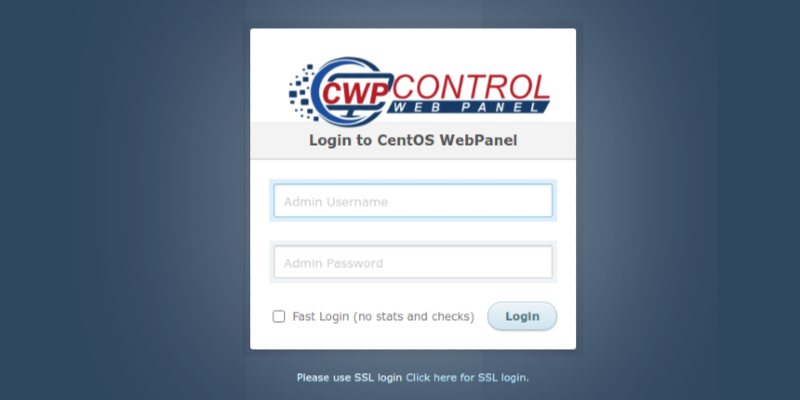
Task: Focus the Admin Password field
Action: [x=413, y=262]
